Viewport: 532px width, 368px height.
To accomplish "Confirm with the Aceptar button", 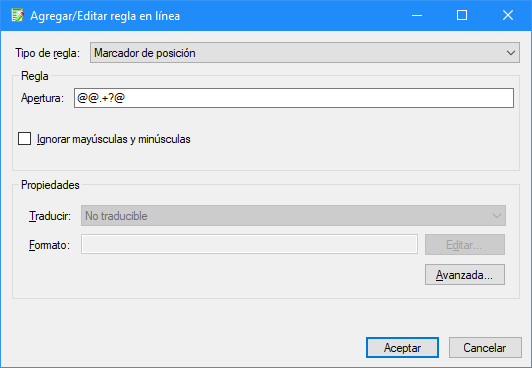I will click(402, 347).
